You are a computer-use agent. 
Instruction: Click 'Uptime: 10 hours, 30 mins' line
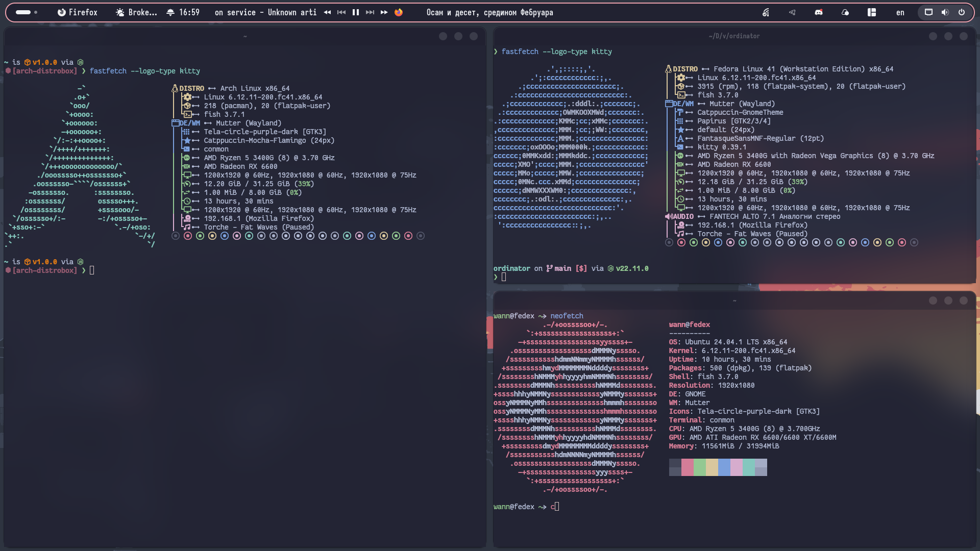coord(720,359)
